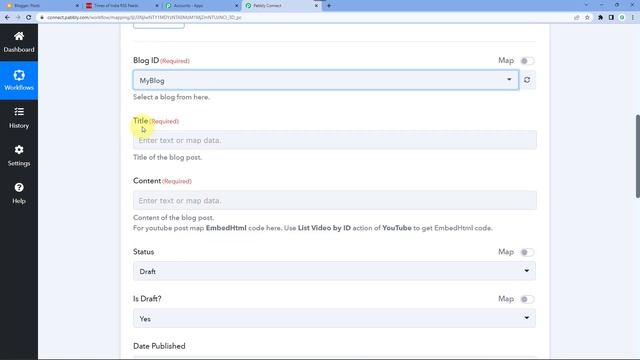Click the Content input field
Viewport: 640px width, 360px height.
pos(335,200)
